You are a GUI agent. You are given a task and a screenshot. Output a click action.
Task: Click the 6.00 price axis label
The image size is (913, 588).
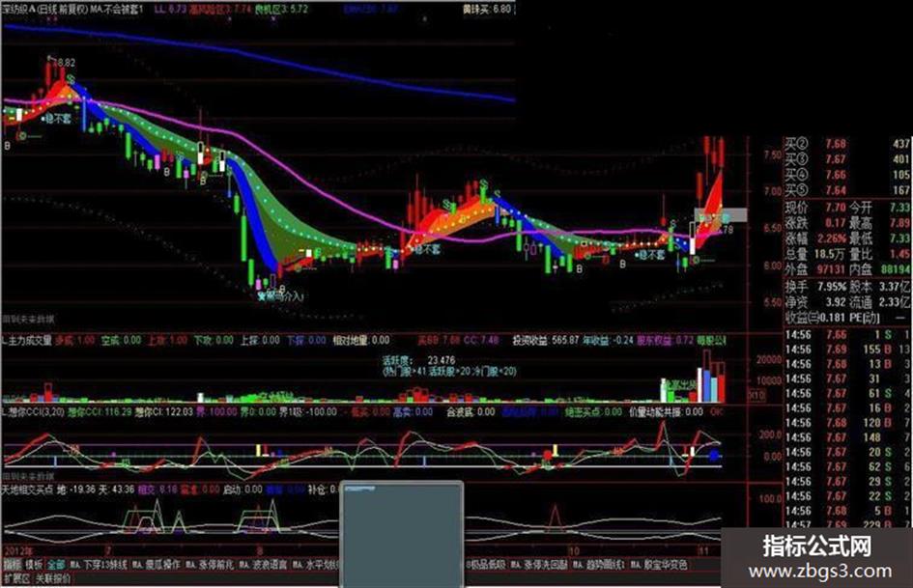(x=772, y=266)
